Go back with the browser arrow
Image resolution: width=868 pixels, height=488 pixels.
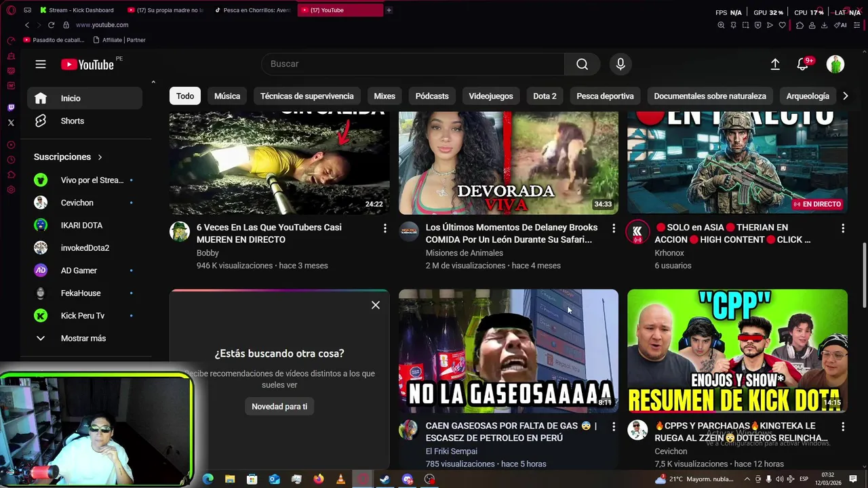[27, 25]
